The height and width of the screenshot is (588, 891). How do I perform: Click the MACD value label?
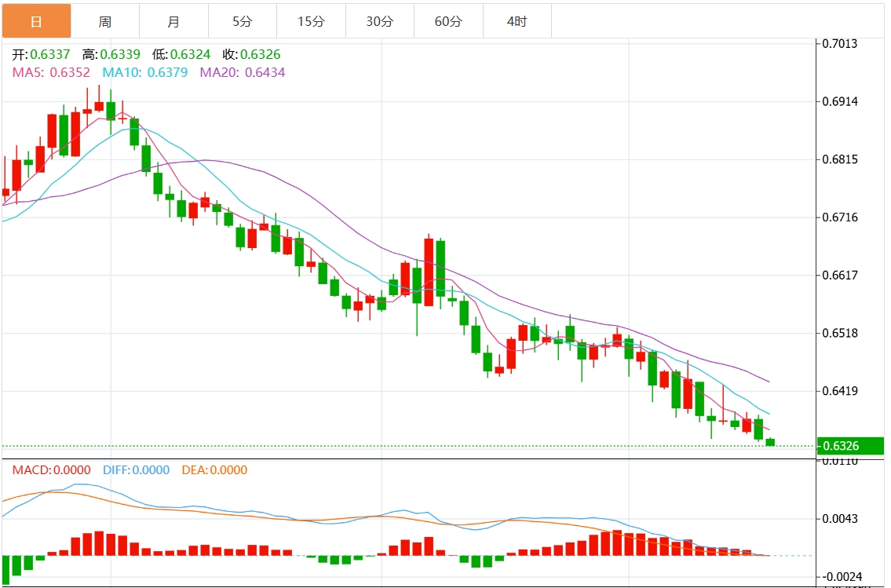pos(51,470)
